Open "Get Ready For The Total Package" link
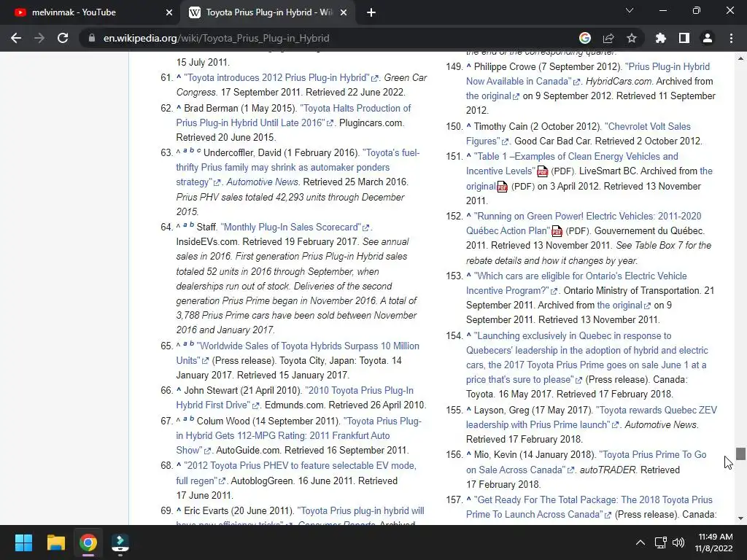The width and height of the screenshot is (747, 560). [x=589, y=507]
